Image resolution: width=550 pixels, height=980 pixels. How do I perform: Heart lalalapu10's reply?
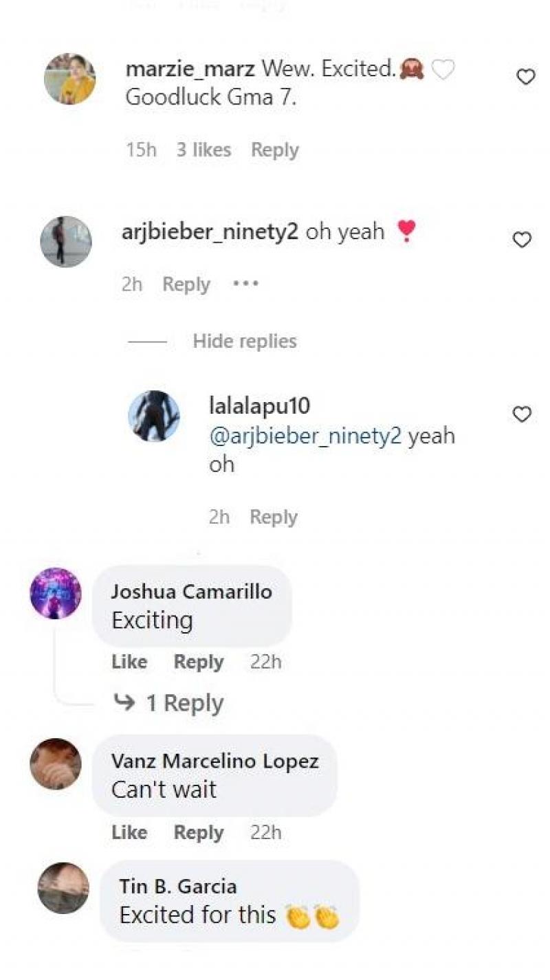click(522, 414)
